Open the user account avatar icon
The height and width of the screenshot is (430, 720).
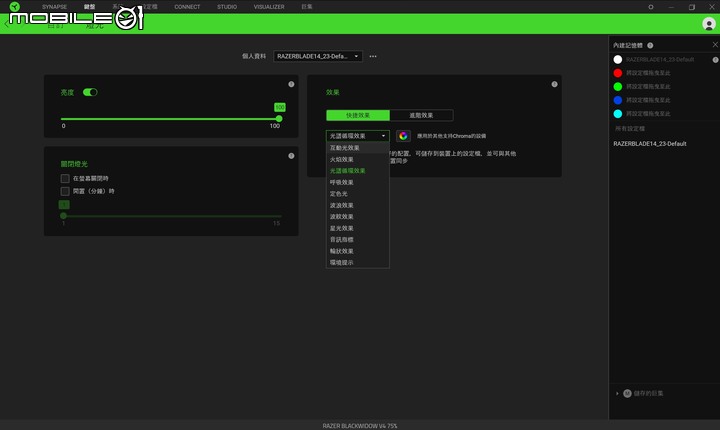click(x=709, y=23)
